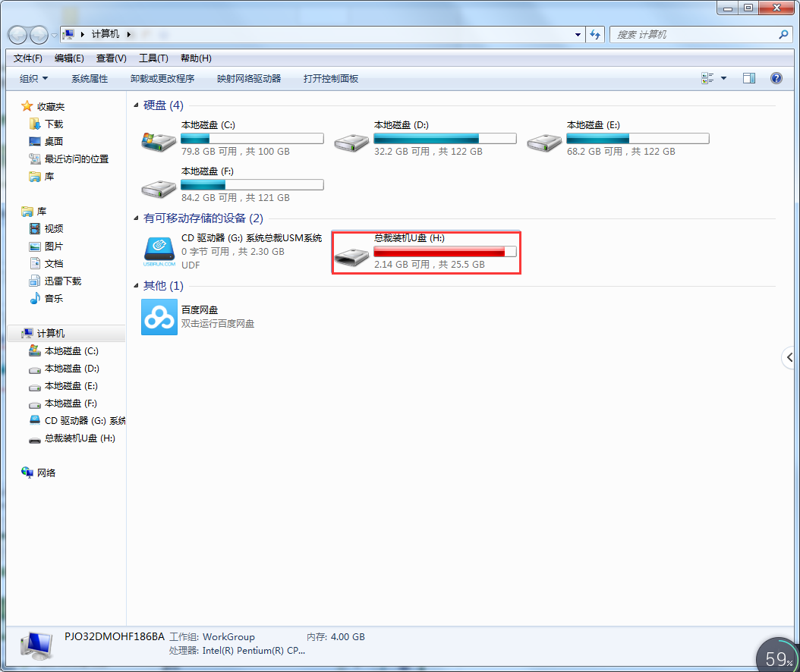Toggle the preview pane icon

tap(749, 78)
